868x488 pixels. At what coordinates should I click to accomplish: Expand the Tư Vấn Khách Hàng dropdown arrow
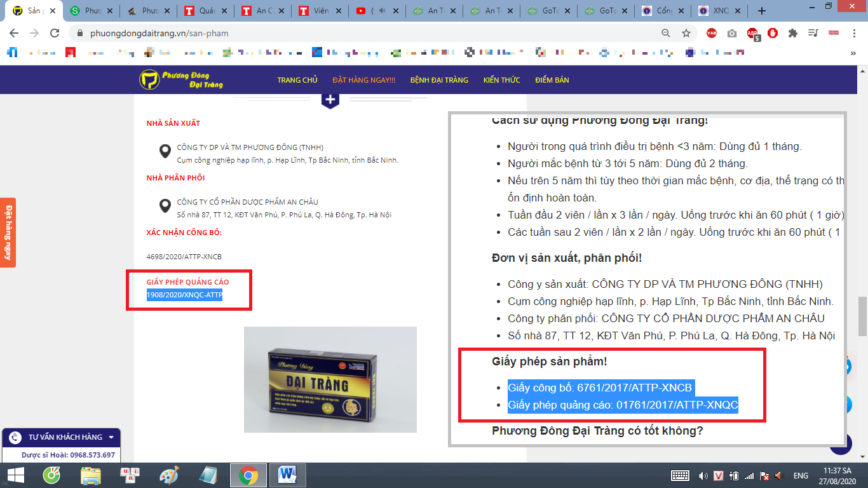coord(111,437)
